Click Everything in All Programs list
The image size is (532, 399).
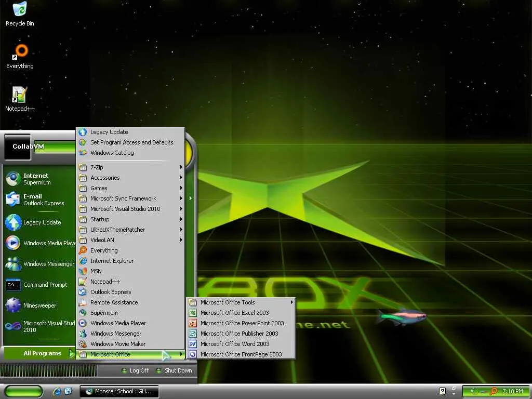click(130, 250)
